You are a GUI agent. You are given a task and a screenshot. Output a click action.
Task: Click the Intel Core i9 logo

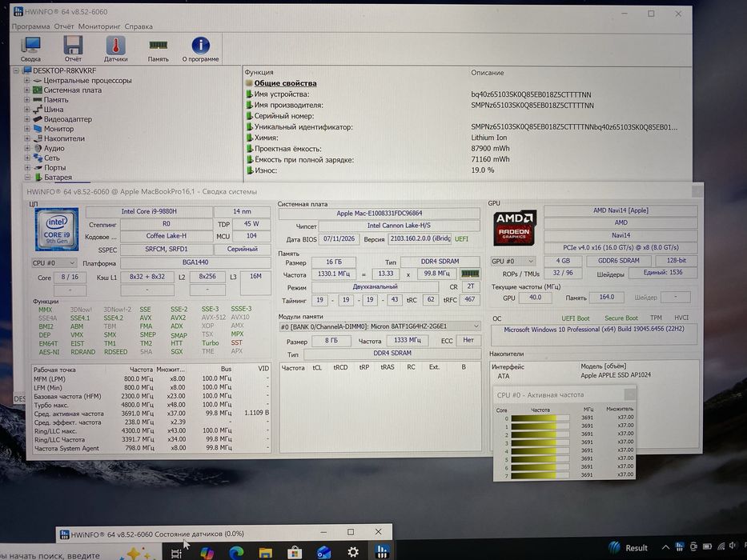tap(57, 229)
